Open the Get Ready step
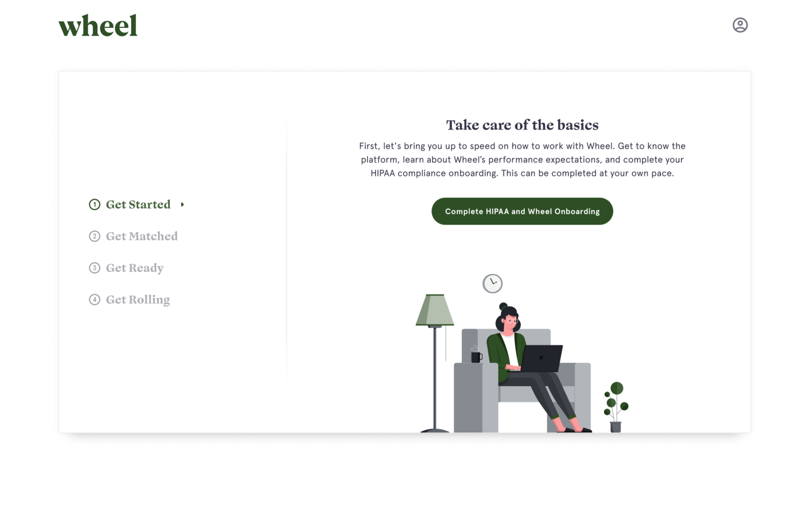The height and width of the screenshot is (523, 812). click(135, 268)
